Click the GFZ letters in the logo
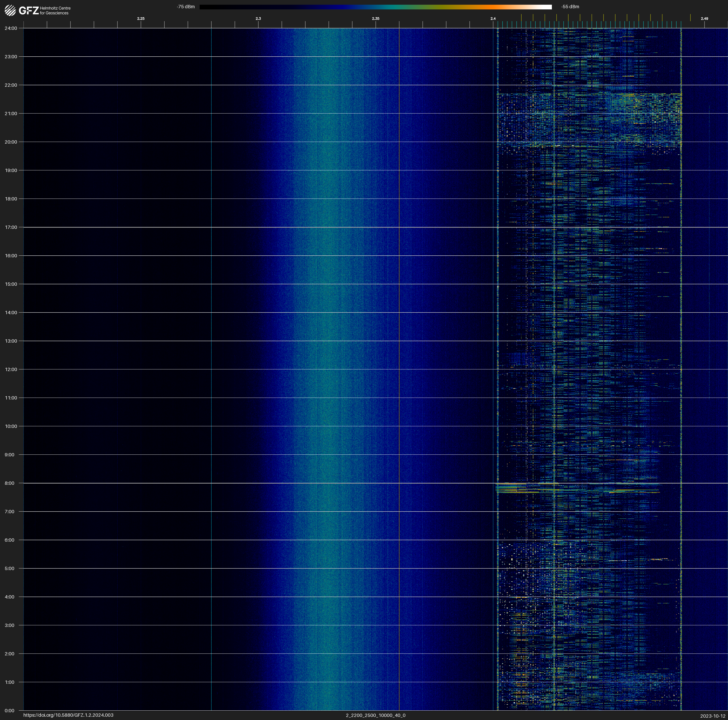The image size is (728, 720). tap(29, 11)
